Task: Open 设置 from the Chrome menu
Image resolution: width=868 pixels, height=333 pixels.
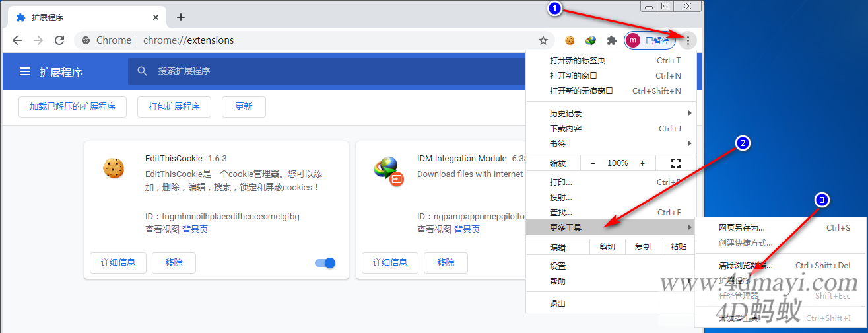Action: (x=611, y=266)
